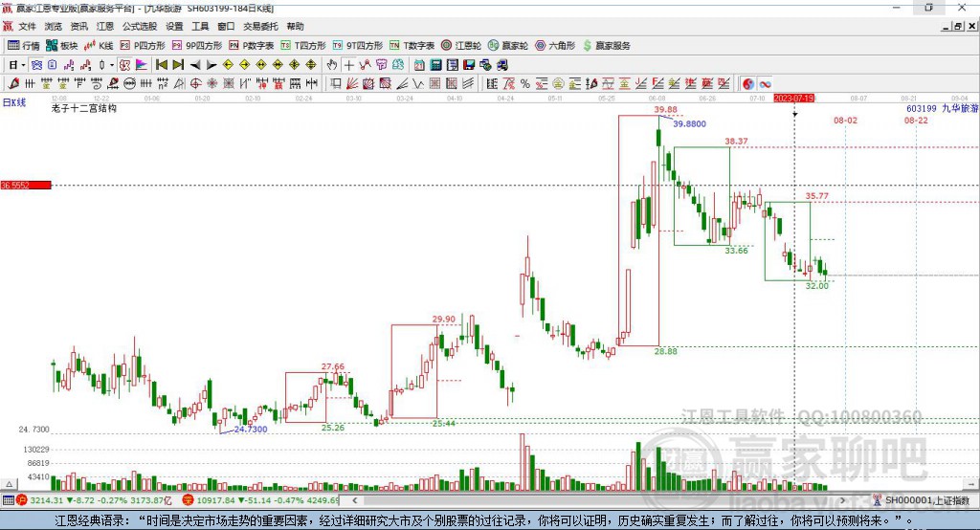Open 赢家服务 with dollar icon
Image resolution: width=980 pixels, height=530 pixels.
point(607,46)
